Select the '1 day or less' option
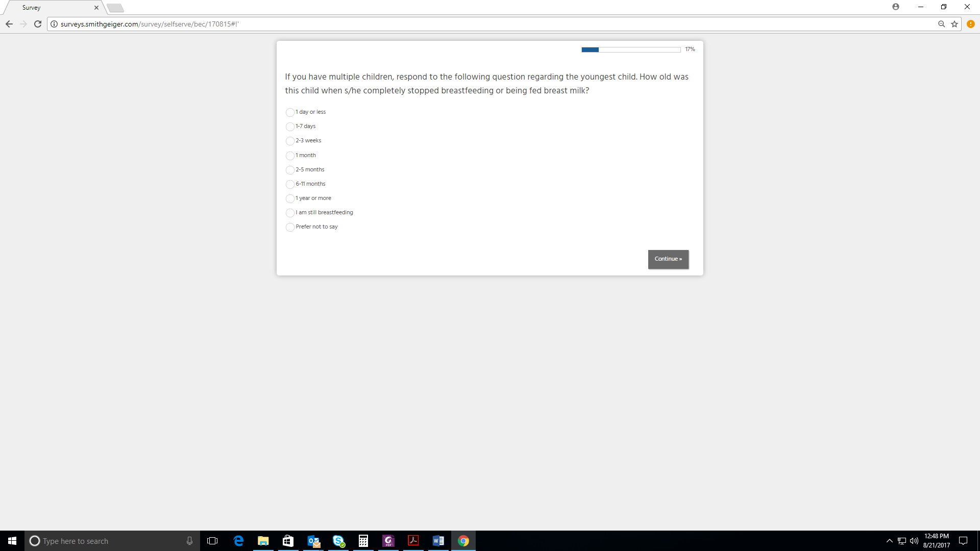 [x=290, y=112]
